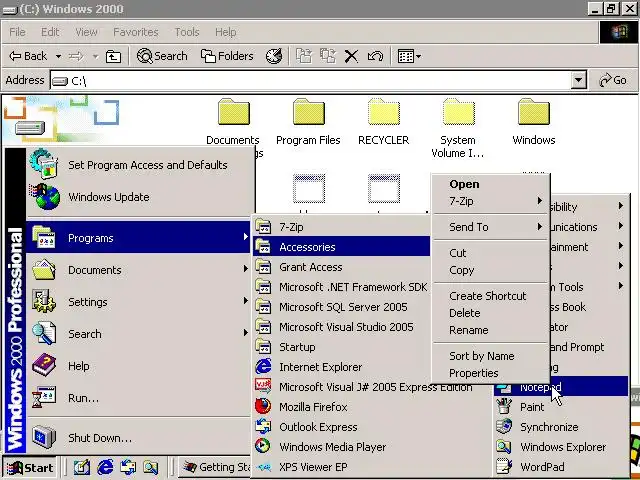Launch Outlook Express from Programs menu
The height and width of the screenshot is (480, 640).
tap(371, 427)
